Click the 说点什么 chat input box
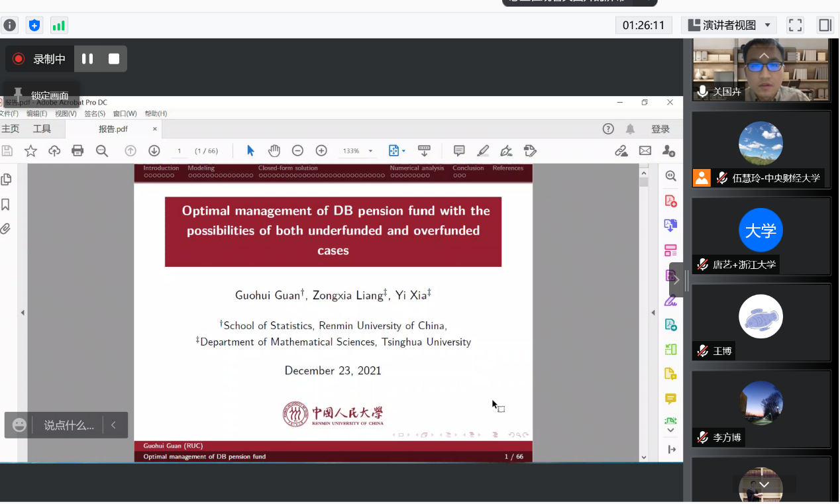The width and height of the screenshot is (840, 504). click(x=69, y=425)
